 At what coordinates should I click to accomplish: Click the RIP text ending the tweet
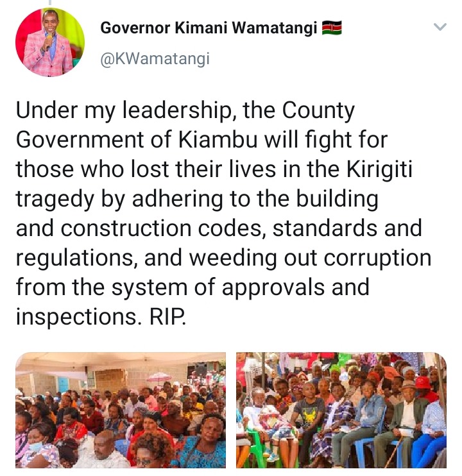167,317
